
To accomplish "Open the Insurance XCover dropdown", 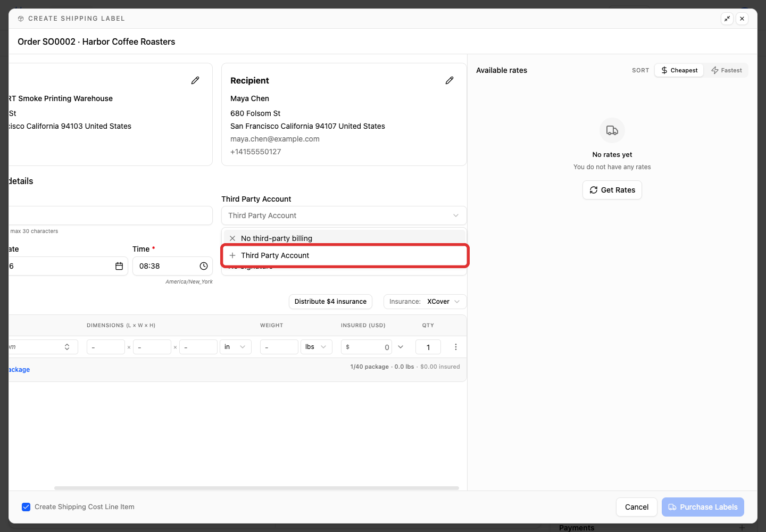I will click(425, 302).
